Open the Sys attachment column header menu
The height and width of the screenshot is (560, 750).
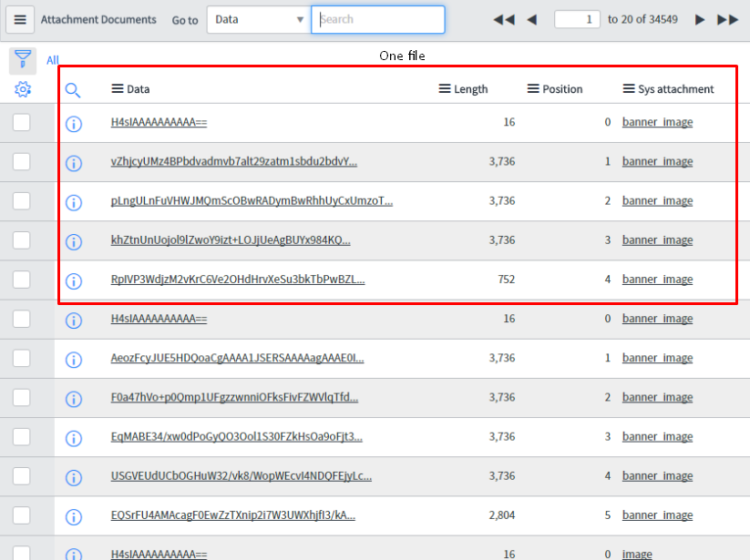pyautogui.click(x=630, y=88)
